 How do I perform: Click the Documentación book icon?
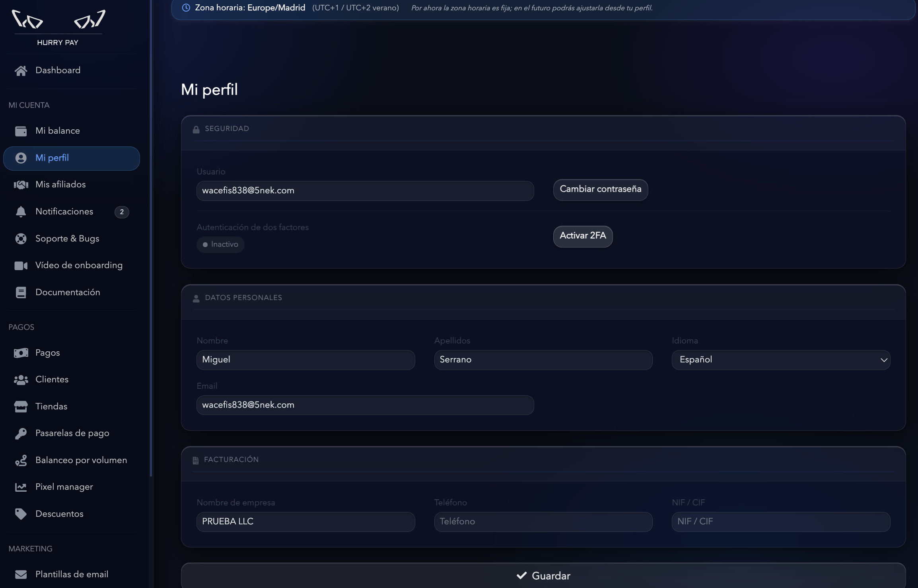pos(21,292)
